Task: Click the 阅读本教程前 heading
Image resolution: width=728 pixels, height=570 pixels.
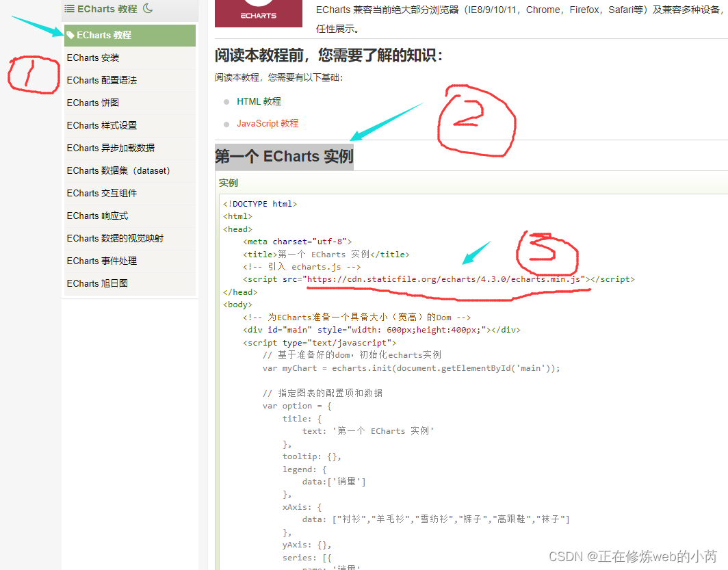Action: [328, 55]
